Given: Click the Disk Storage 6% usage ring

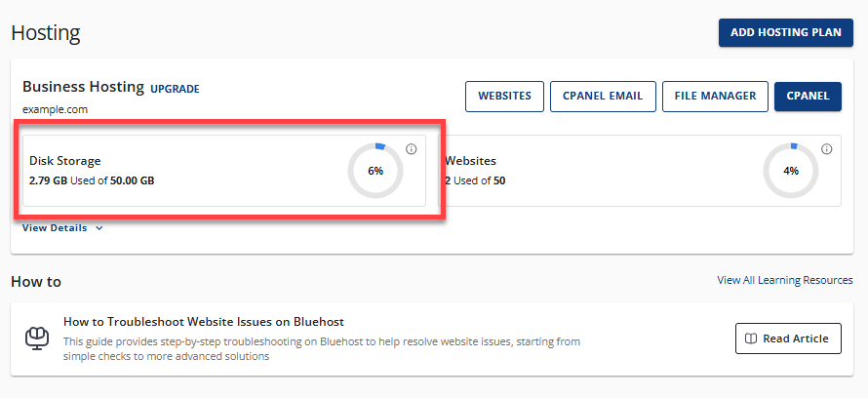Looking at the screenshot, I should [x=375, y=171].
